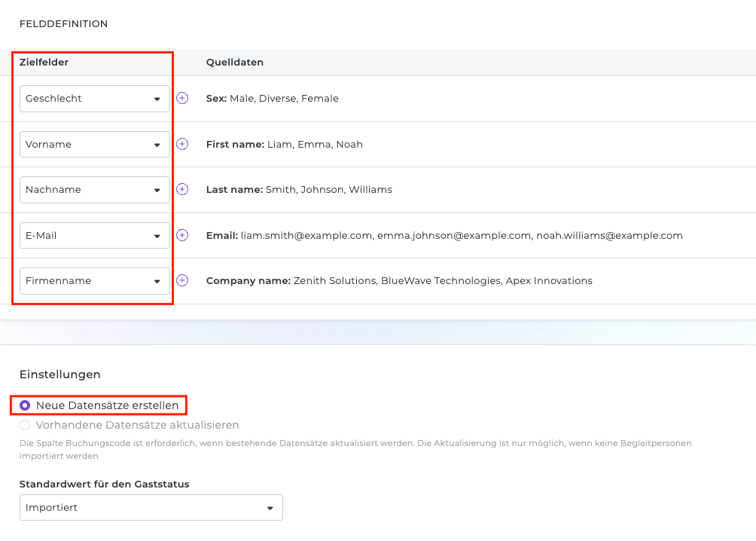756x541 pixels.
Task: Select the Neue Datensätze erstellen radio button
Action: [x=25, y=405]
